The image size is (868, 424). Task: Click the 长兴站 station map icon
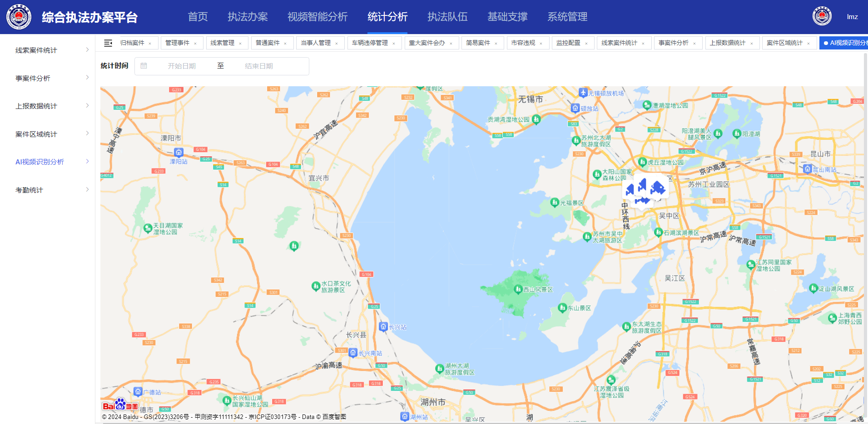(x=383, y=326)
